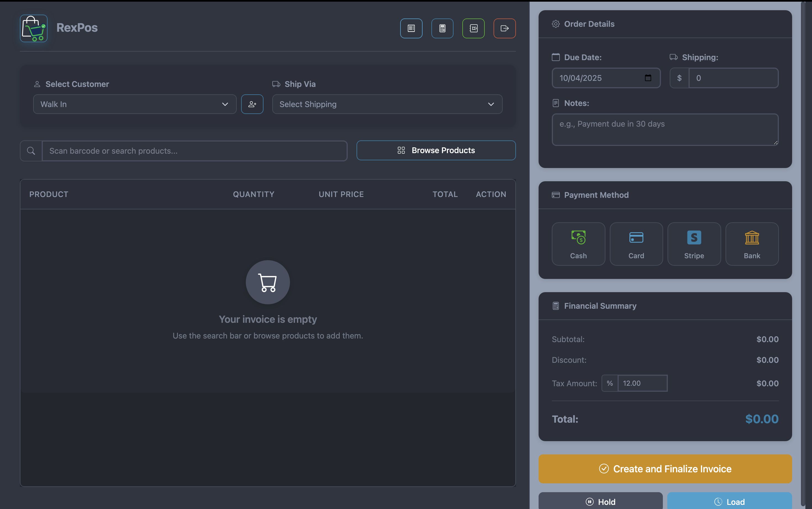Choose Bank as payment method
The image size is (812, 509).
752,244
